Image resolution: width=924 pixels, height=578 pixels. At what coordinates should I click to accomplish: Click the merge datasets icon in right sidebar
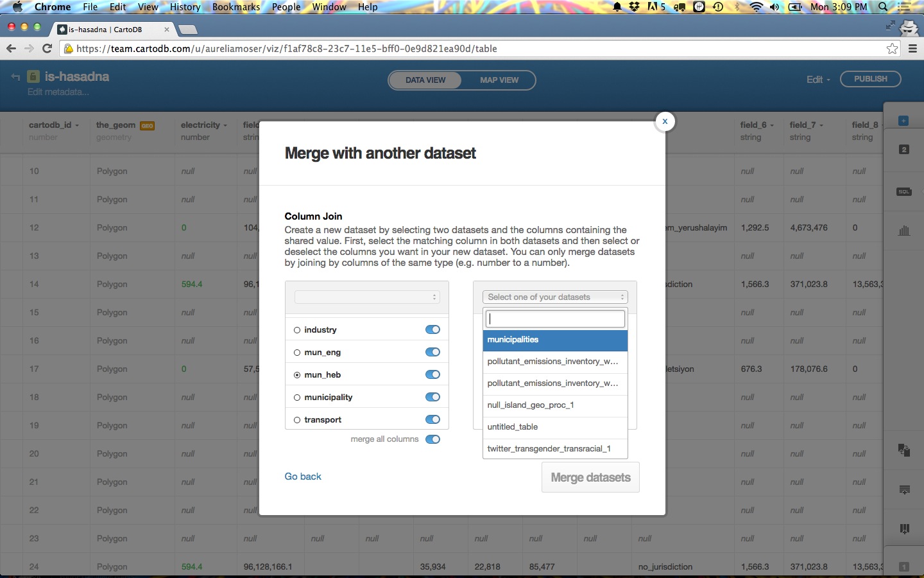(904, 450)
